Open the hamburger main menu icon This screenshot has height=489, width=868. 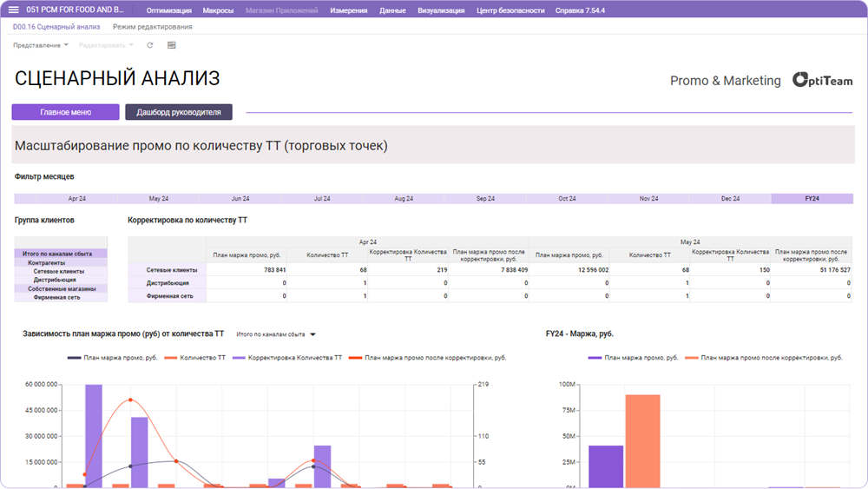[13, 10]
